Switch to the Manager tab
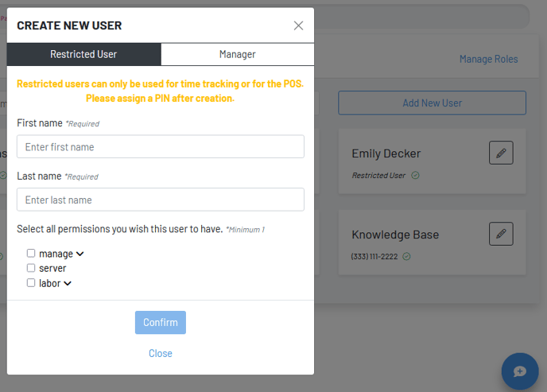The width and height of the screenshot is (547, 392). click(x=237, y=54)
